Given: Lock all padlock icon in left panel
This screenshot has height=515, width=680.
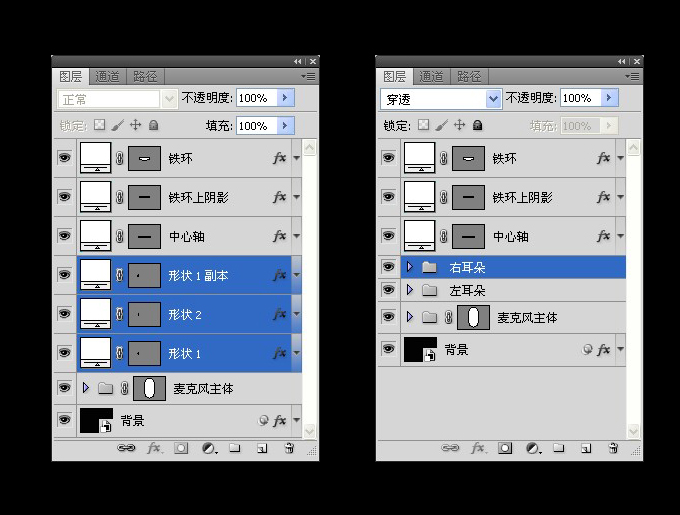Looking at the screenshot, I should click(x=154, y=125).
